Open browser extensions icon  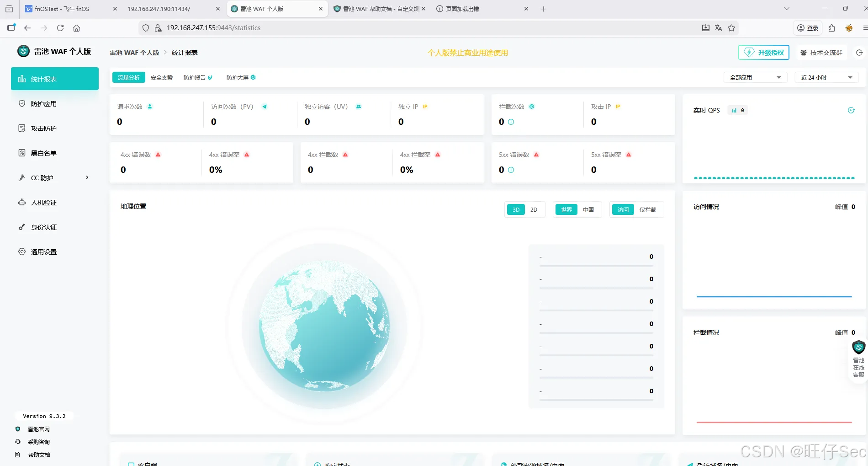(831, 28)
